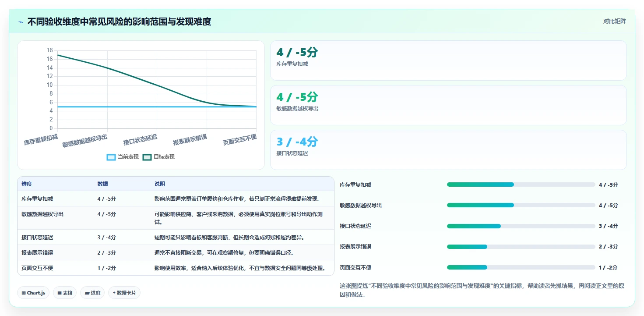Click the 页面交互不便 progress bar
The image size is (644, 316).
tap(521, 267)
